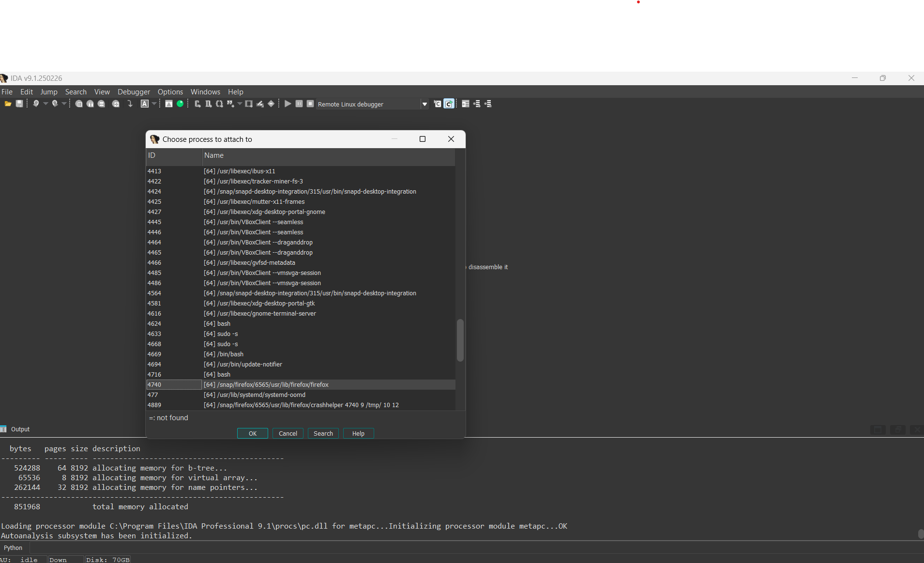The height and width of the screenshot is (563, 924).
Task: Click OK to attach to process
Action: pos(252,433)
